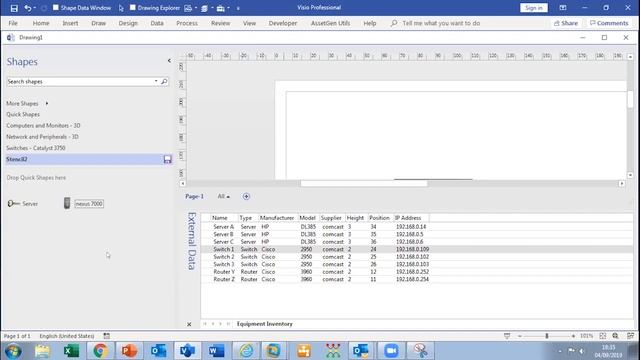Click the Save icon in quick access toolbar
The width and height of the screenshot is (640, 360).
14,8
